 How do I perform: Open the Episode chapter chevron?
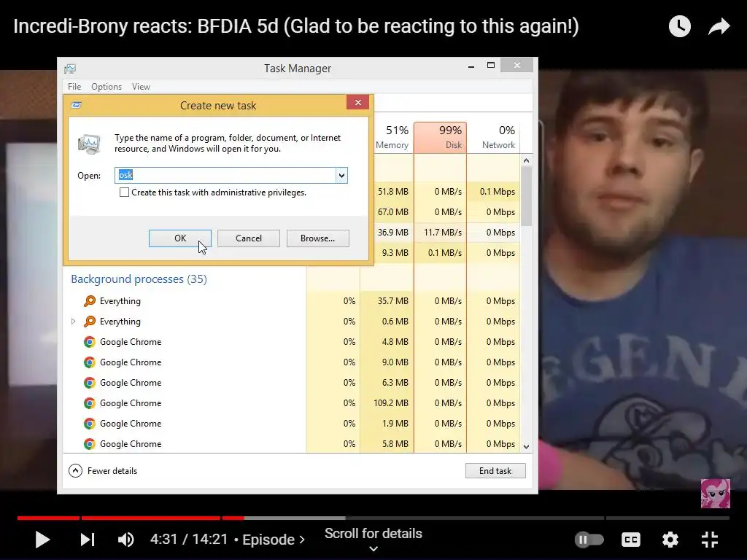click(x=302, y=540)
